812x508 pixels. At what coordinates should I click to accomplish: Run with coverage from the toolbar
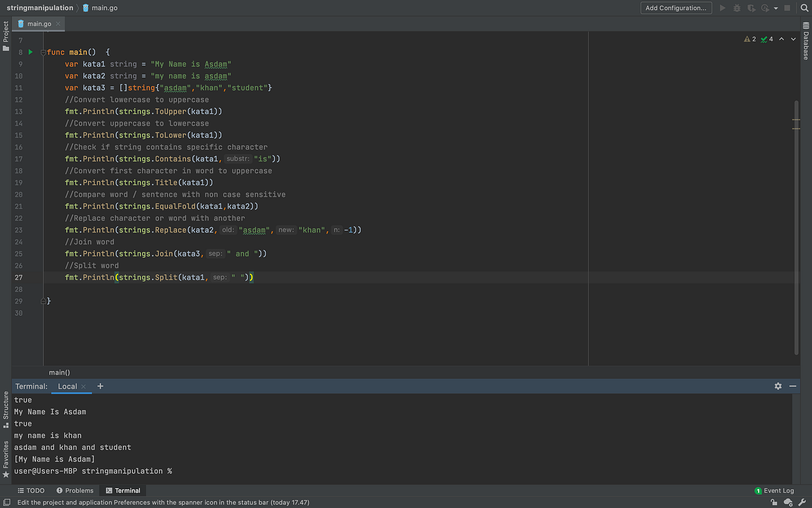coord(751,8)
